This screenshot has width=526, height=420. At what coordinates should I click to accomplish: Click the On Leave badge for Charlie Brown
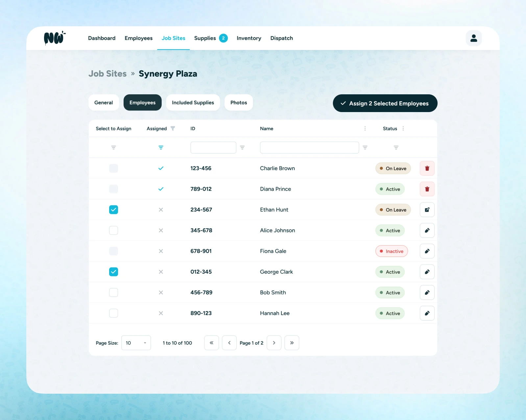(x=393, y=168)
